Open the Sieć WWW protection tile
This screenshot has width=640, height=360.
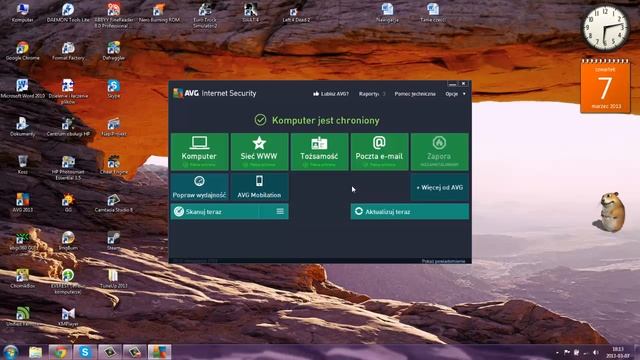click(x=259, y=151)
